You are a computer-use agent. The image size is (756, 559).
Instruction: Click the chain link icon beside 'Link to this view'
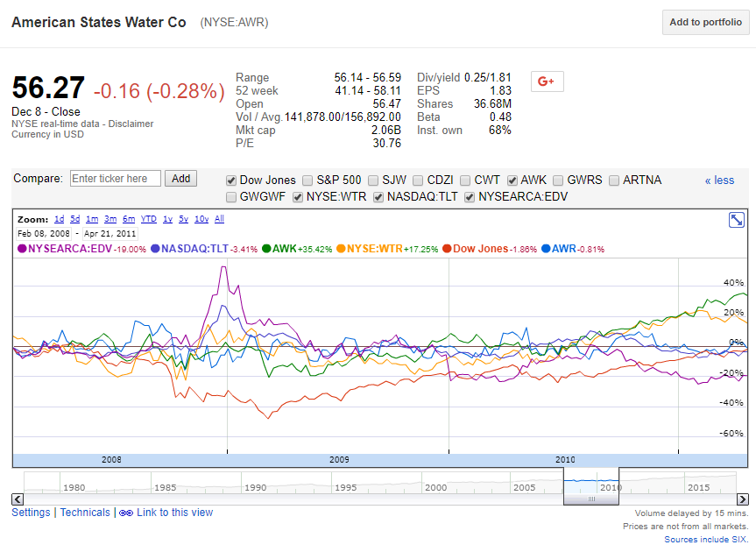coord(126,513)
